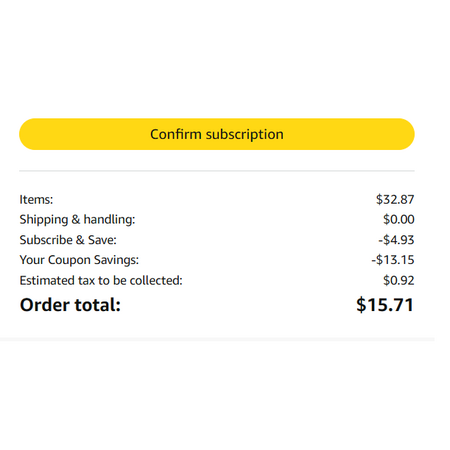Select the Estimated tax to be collected label
The image size is (450, 450).
click(101, 280)
